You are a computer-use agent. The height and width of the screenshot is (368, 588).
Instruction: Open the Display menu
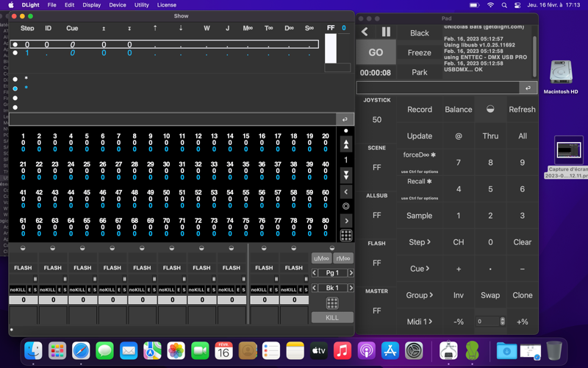tap(91, 5)
